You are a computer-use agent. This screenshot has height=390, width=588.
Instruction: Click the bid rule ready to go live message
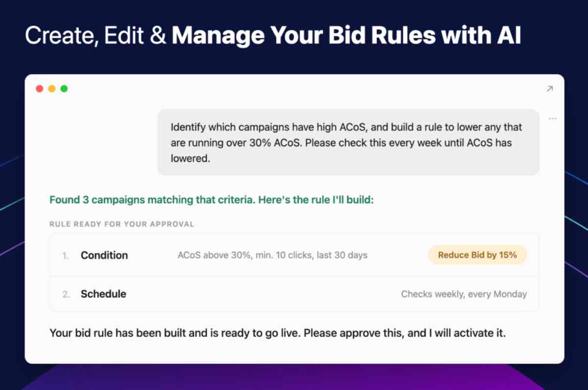(278, 334)
